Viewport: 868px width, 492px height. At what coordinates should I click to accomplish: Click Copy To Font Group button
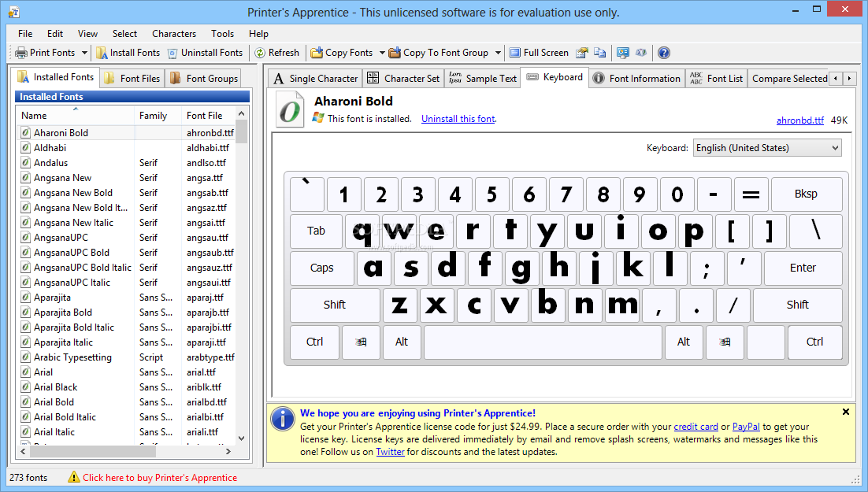[x=439, y=53]
